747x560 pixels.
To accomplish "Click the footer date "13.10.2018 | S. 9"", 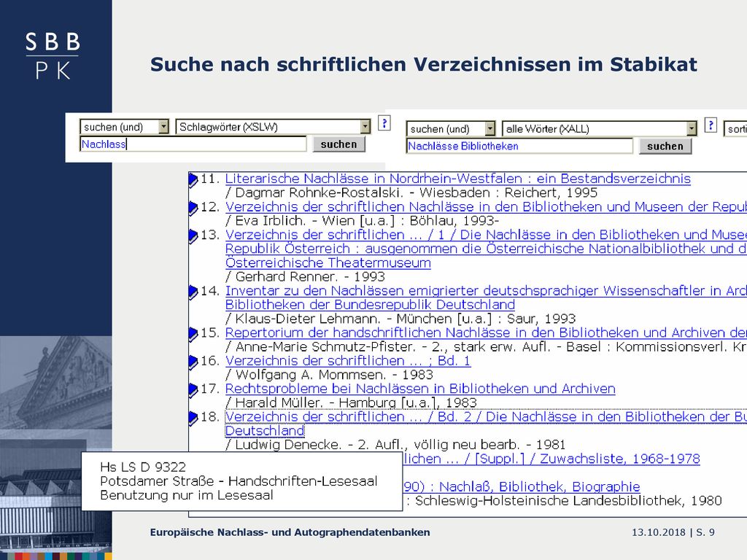I will (673, 532).
